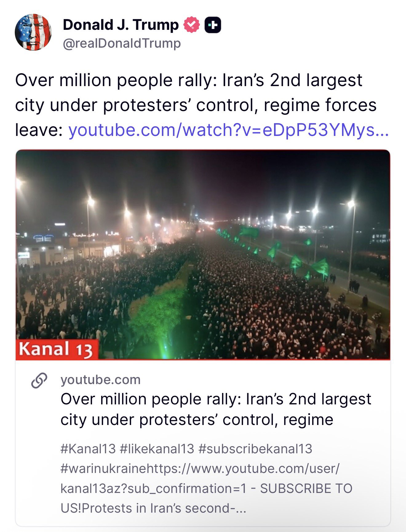Click the red verified checkmark badge

click(192, 25)
